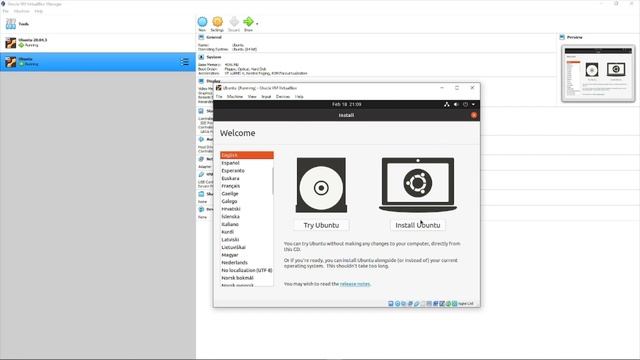This screenshot has width=640, height=360.
Task: Click the Discard toolbar icon
Action: click(234, 22)
